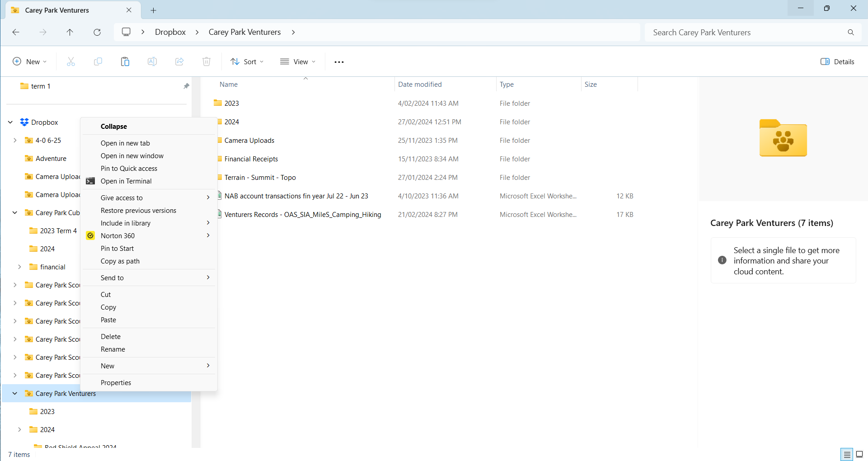
Task: Click the pin icon next to term 1
Action: (186, 86)
